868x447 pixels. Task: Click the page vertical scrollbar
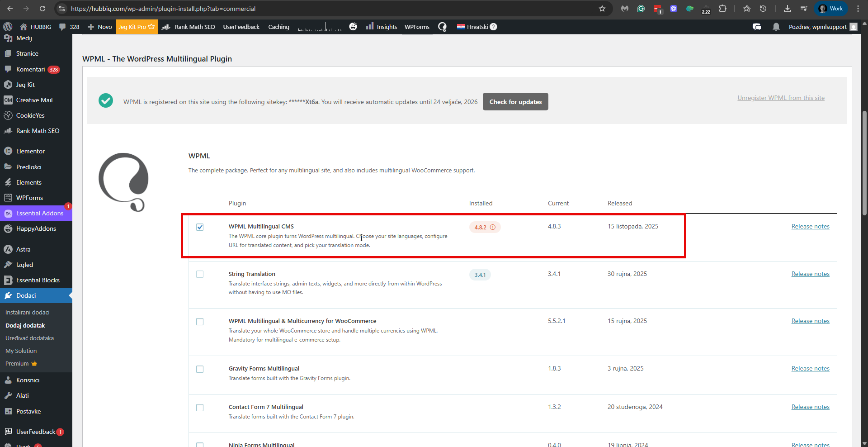pyautogui.click(x=864, y=158)
